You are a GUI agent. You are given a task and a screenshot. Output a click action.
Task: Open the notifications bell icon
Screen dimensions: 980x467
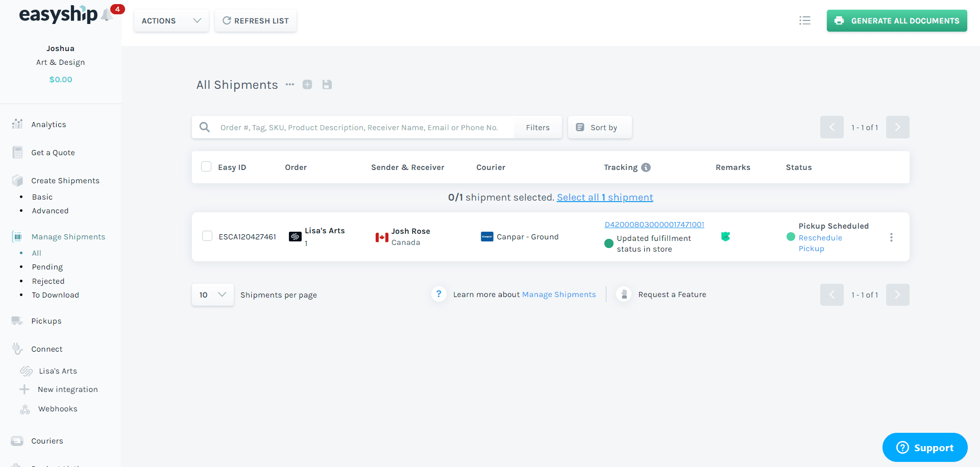coord(107,15)
